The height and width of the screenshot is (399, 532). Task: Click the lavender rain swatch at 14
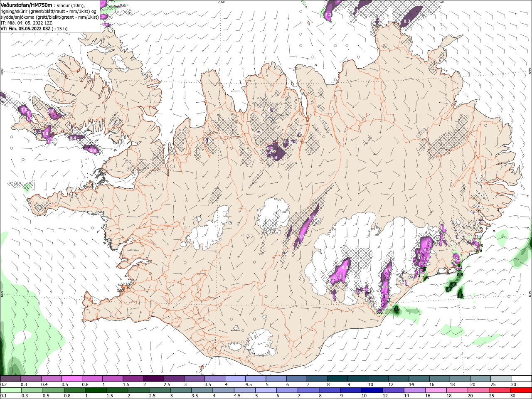414,390
